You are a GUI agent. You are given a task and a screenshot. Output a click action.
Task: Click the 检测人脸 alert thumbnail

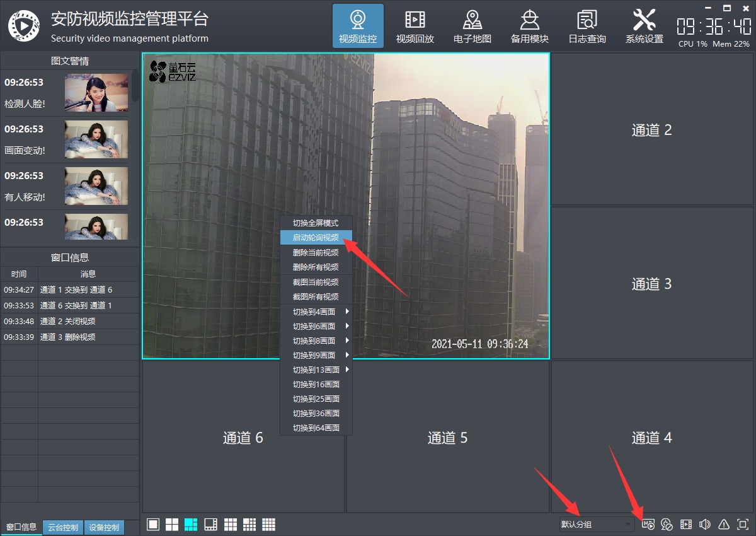click(x=96, y=92)
